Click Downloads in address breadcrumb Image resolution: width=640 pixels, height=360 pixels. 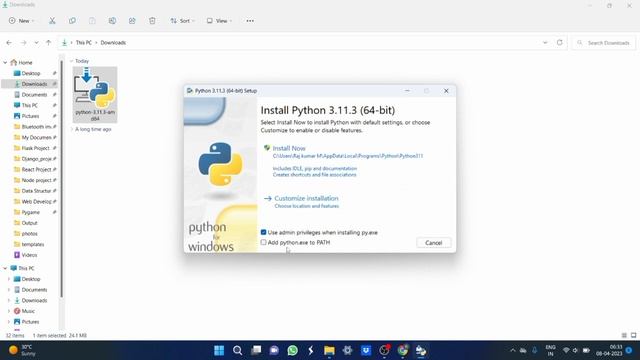click(113, 42)
